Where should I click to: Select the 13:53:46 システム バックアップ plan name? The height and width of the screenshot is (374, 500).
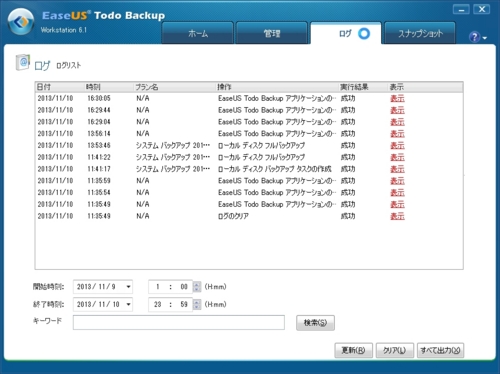(x=173, y=145)
